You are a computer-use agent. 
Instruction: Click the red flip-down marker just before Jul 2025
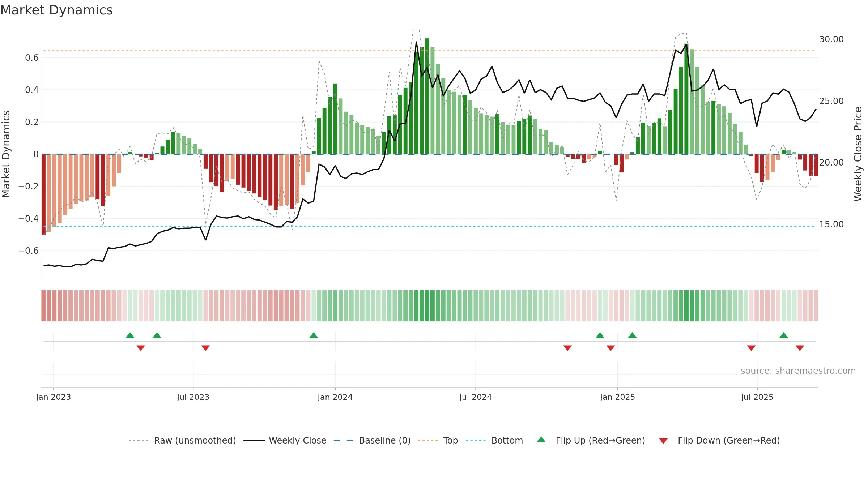coord(751,348)
